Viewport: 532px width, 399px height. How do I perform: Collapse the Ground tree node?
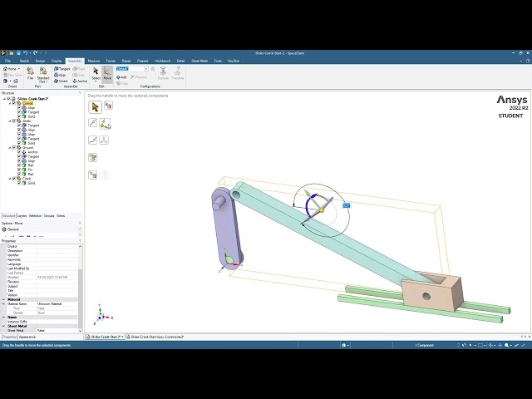tap(9, 148)
